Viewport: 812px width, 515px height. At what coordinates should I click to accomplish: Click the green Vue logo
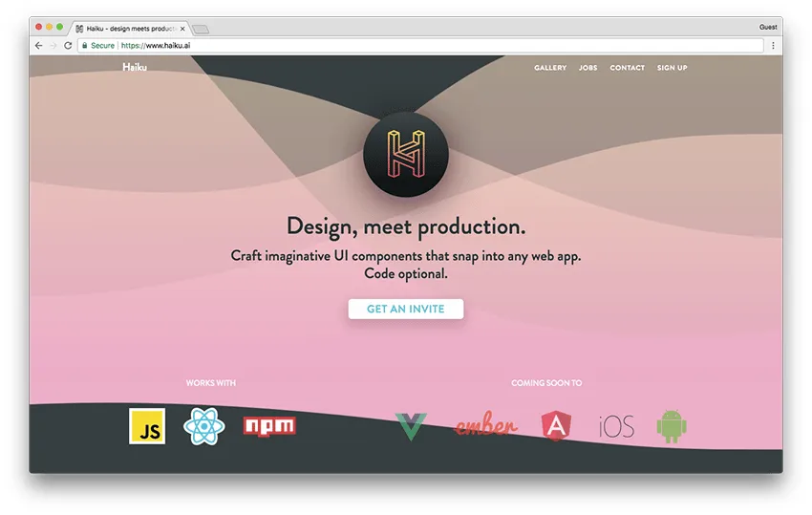(411, 426)
